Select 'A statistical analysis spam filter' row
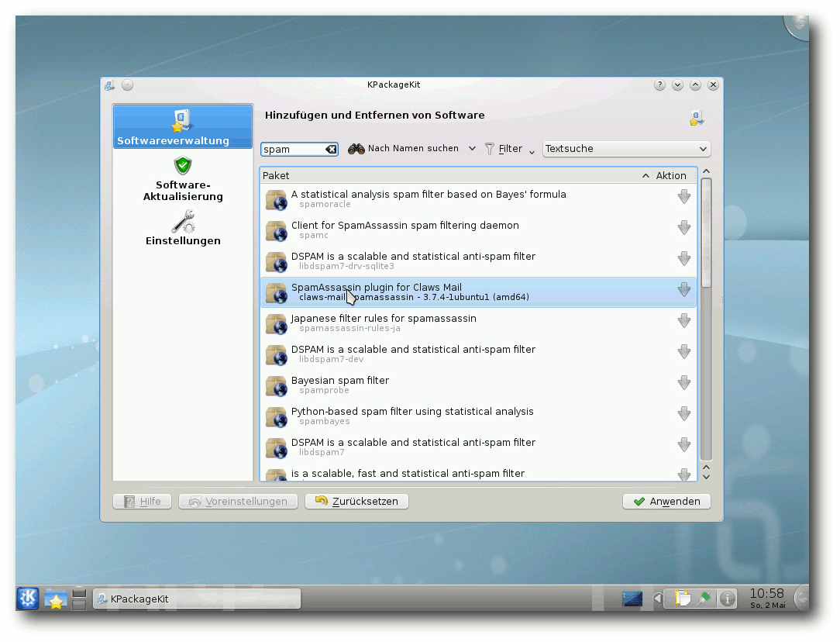This screenshot has height=642, width=840. pyautogui.click(x=478, y=198)
